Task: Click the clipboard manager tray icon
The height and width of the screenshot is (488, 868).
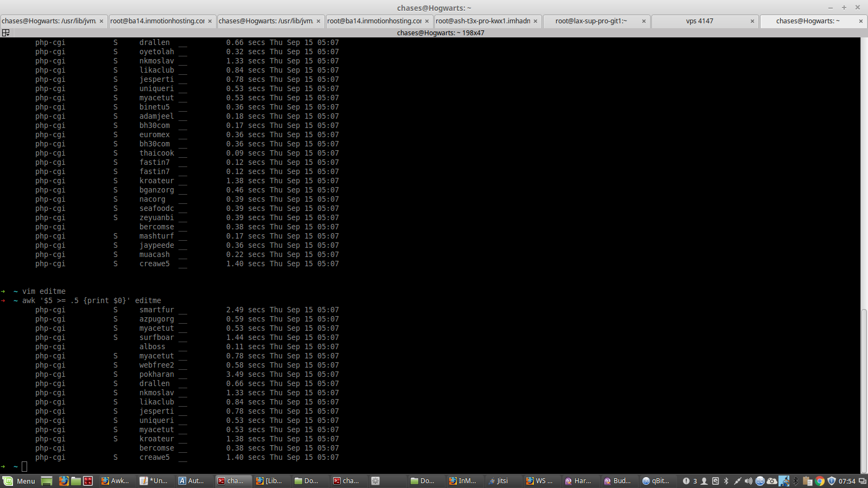Action: (808, 481)
